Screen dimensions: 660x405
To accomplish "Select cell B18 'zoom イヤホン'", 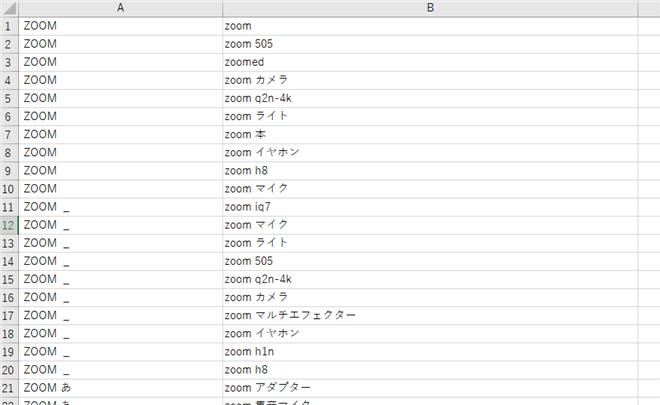I will (x=430, y=334).
